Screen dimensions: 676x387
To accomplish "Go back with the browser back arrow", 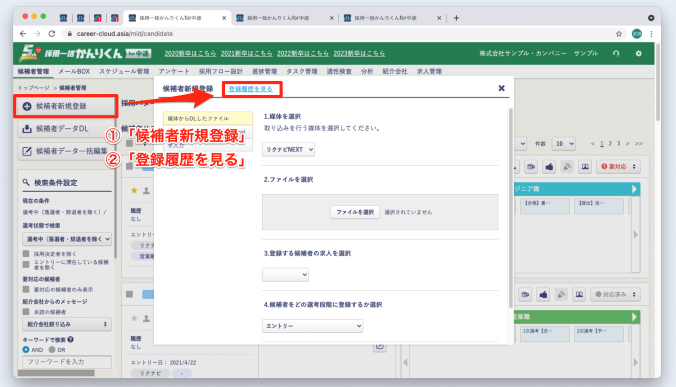I will (23, 34).
